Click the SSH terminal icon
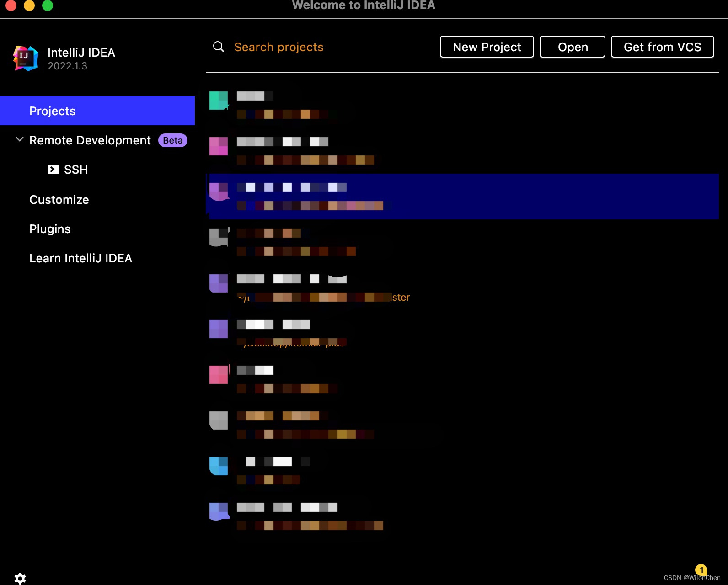 [53, 170]
